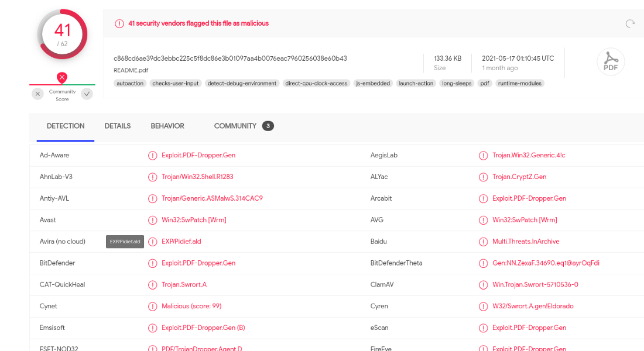This screenshot has height=351, width=644.
Task: Click the Trojan/Generic.ASMalwS.314CAC9 detection result
Action: (x=213, y=198)
